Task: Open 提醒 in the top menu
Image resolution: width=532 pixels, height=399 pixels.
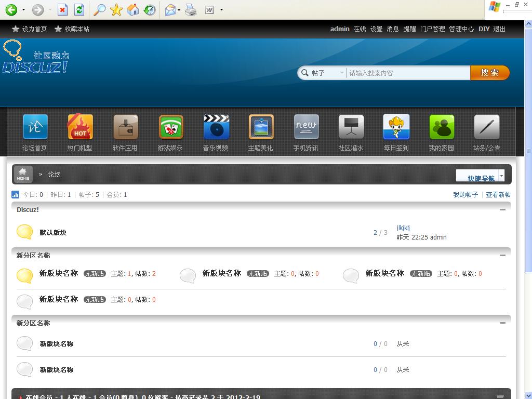Action: [x=409, y=29]
